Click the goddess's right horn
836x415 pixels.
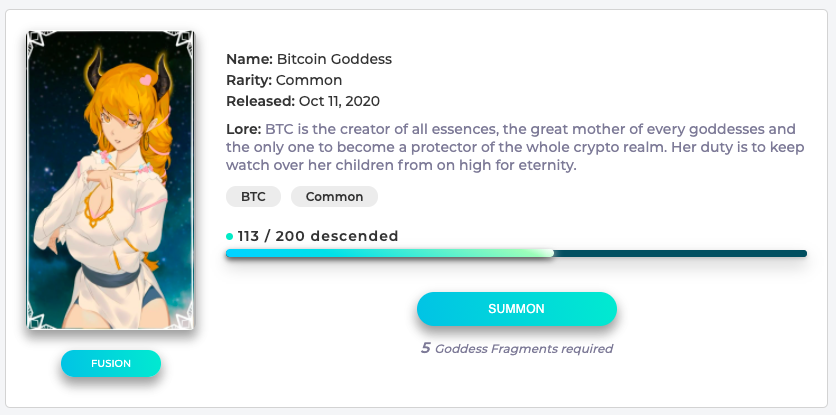pyautogui.click(x=162, y=77)
